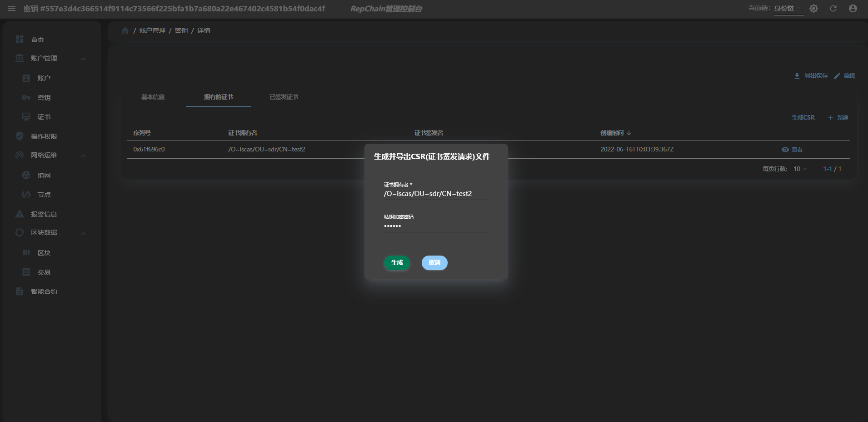868x422 pixels.
Task: Click the refresh icon in the header
Action: click(x=833, y=9)
